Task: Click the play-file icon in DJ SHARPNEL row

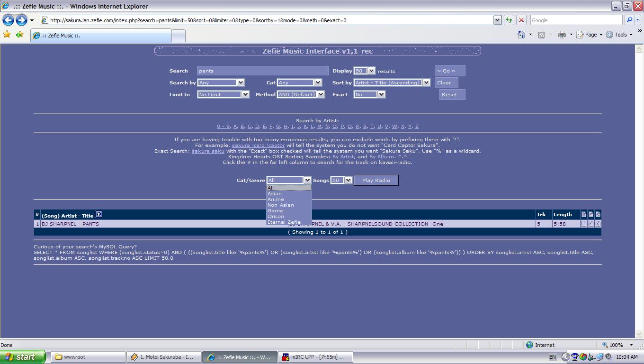Action: (590, 224)
